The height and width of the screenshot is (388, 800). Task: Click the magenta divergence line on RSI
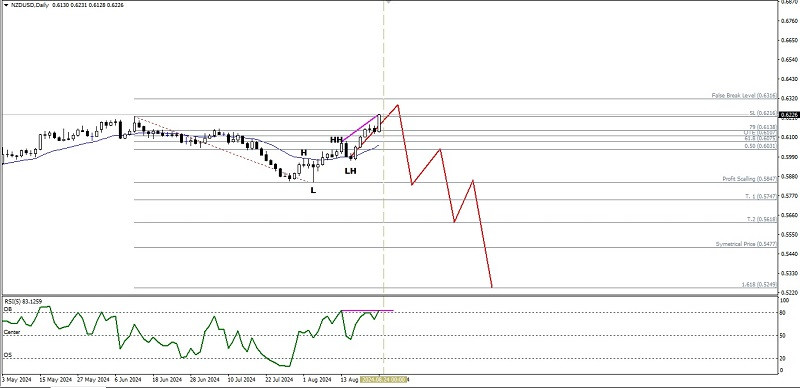coord(367,310)
